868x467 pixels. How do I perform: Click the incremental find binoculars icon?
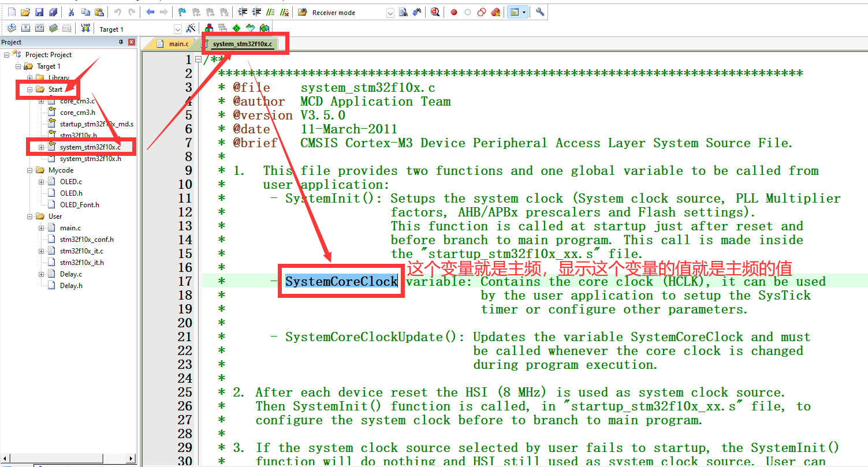tap(417, 12)
